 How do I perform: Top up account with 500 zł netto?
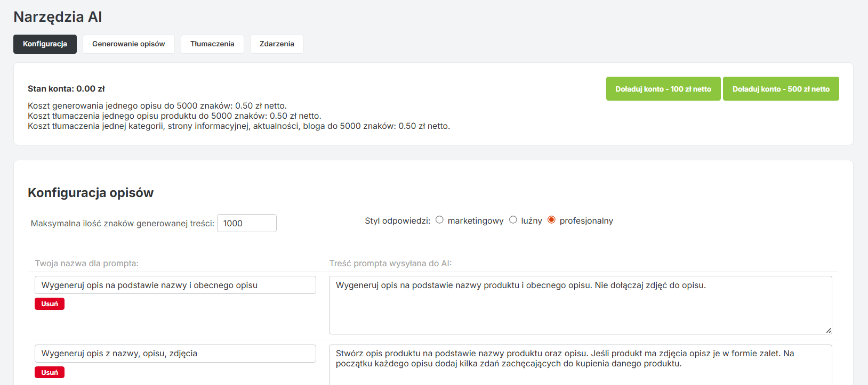coord(781,89)
